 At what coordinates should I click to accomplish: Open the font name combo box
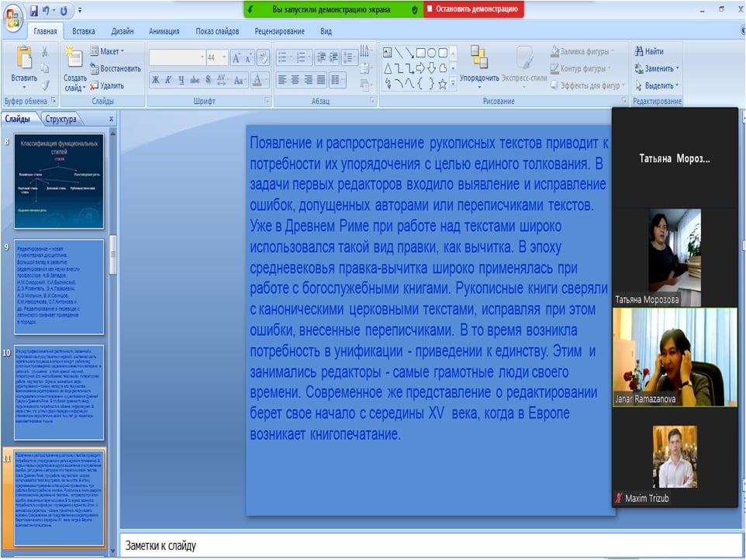177,57
